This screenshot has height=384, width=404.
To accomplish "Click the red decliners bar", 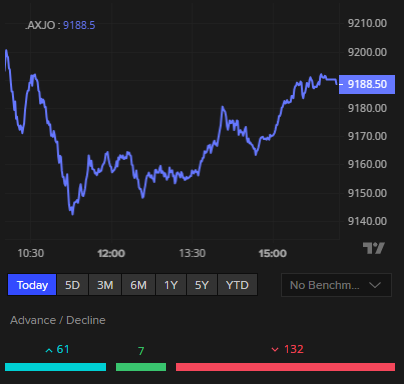I will point(285,367).
